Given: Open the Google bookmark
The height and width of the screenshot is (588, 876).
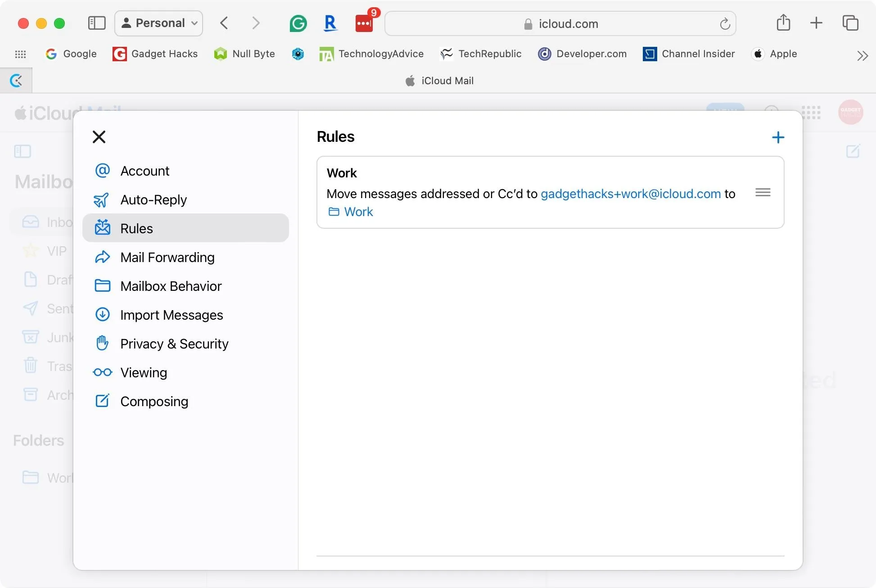Looking at the screenshot, I should pyautogui.click(x=71, y=54).
